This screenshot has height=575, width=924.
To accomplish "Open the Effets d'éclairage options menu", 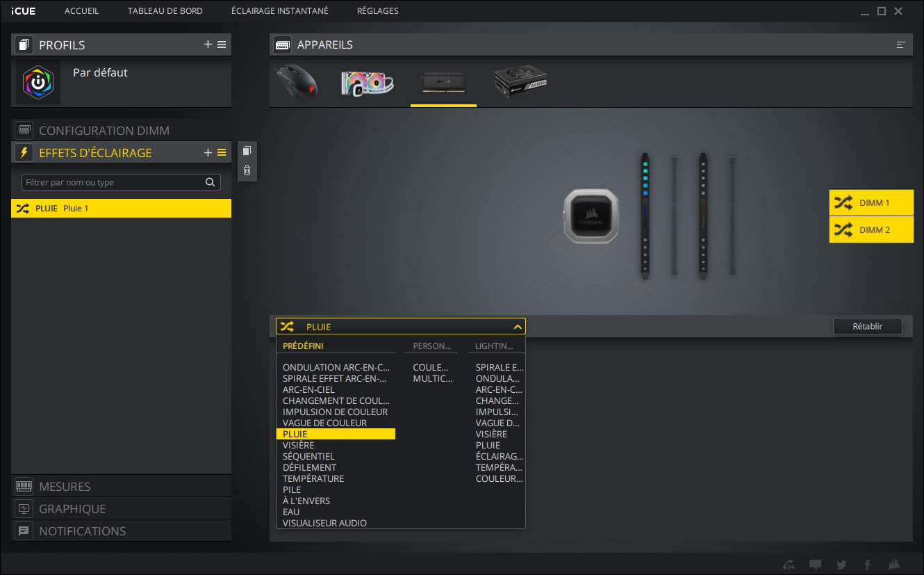I will (x=222, y=152).
